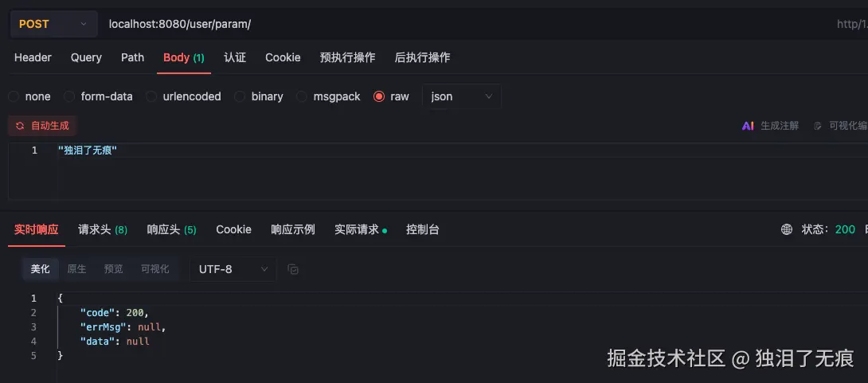Click the copy response icon beside UTF-8
Viewport: 868px width, 383px height.
[293, 269]
